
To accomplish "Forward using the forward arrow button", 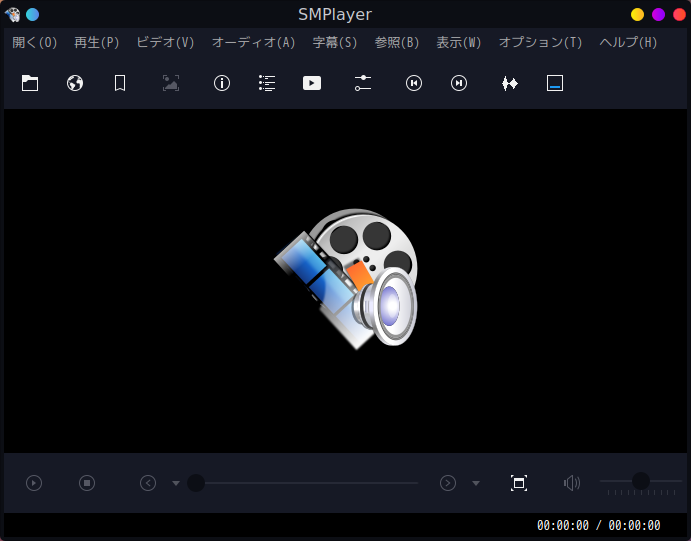I will click(448, 483).
